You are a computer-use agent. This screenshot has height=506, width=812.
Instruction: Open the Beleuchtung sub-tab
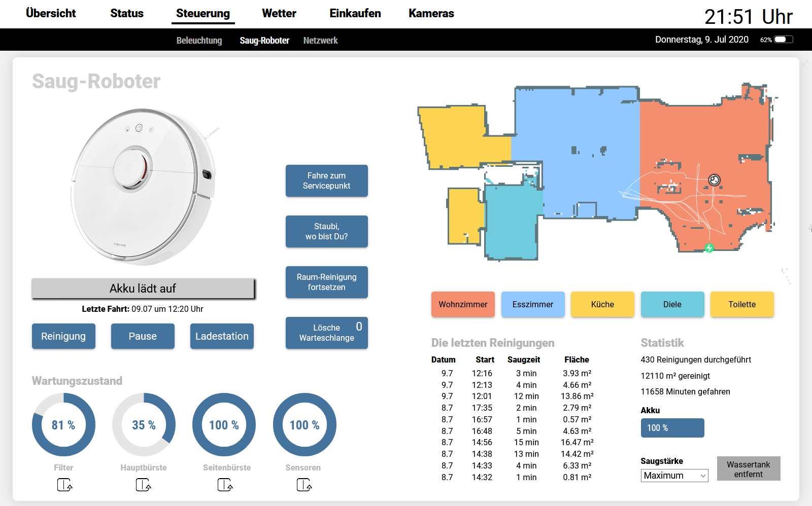(199, 41)
